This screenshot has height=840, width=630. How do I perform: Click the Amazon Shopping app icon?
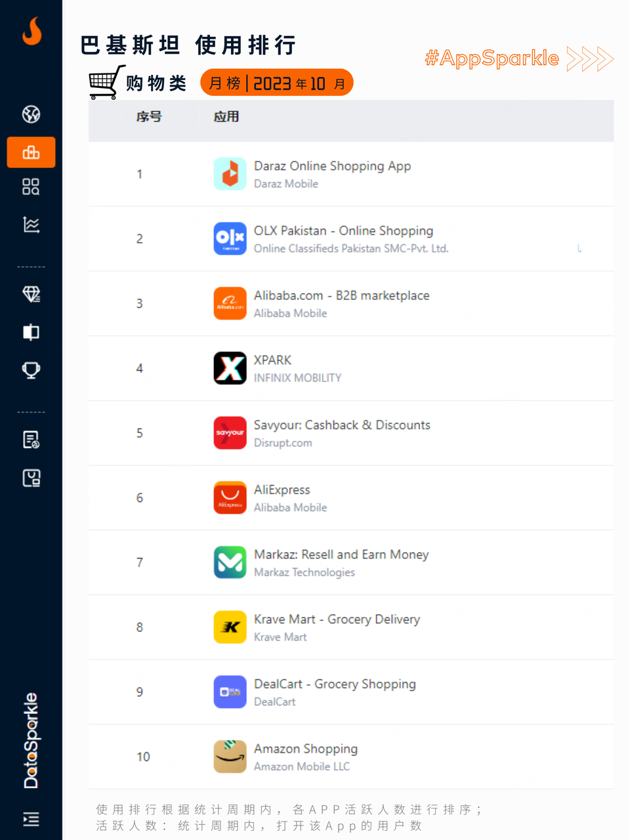230,757
